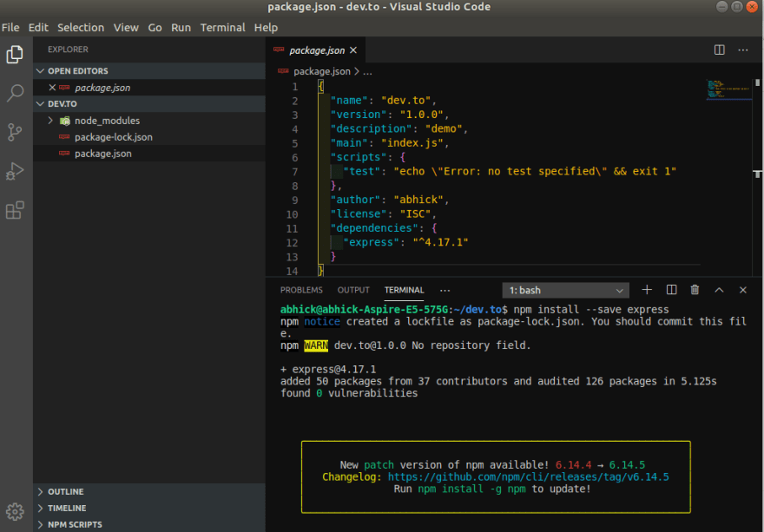764x532 pixels.
Task: Click the "express" dependency line
Action: [405, 242]
